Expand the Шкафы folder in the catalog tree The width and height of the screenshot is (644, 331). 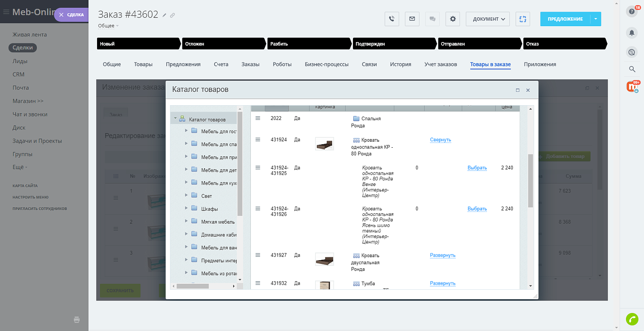point(186,208)
